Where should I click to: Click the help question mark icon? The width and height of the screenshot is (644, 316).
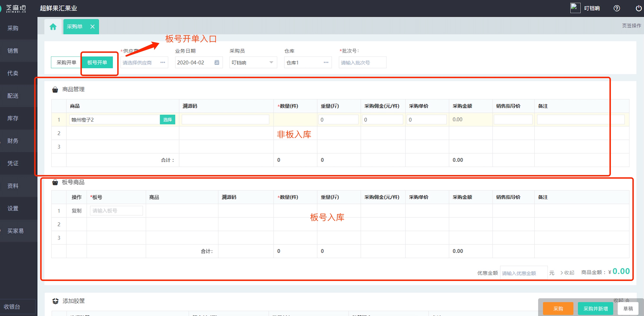click(x=617, y=8)
